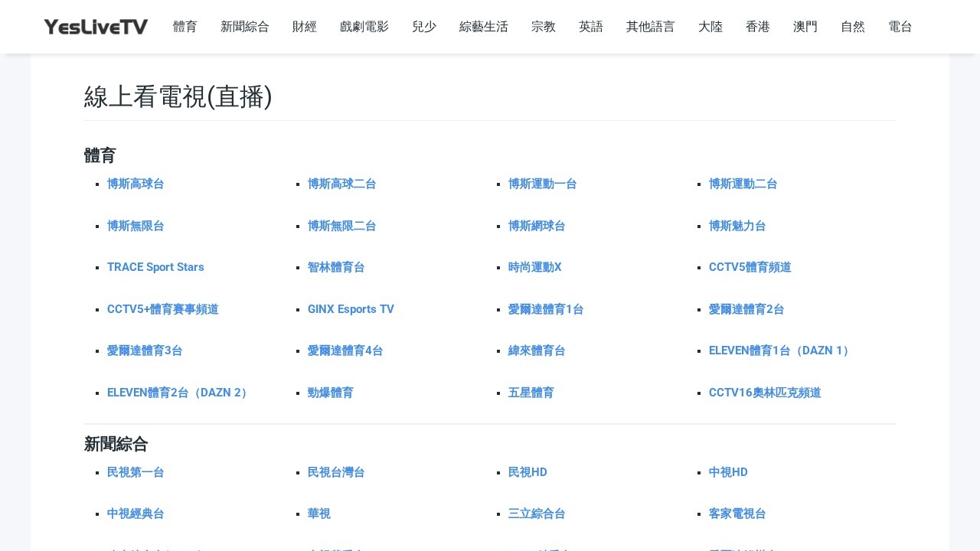This screenshot has height=551, width=980.
Task: Open 緯來體育台 channel link
Action: coord(537,350)
